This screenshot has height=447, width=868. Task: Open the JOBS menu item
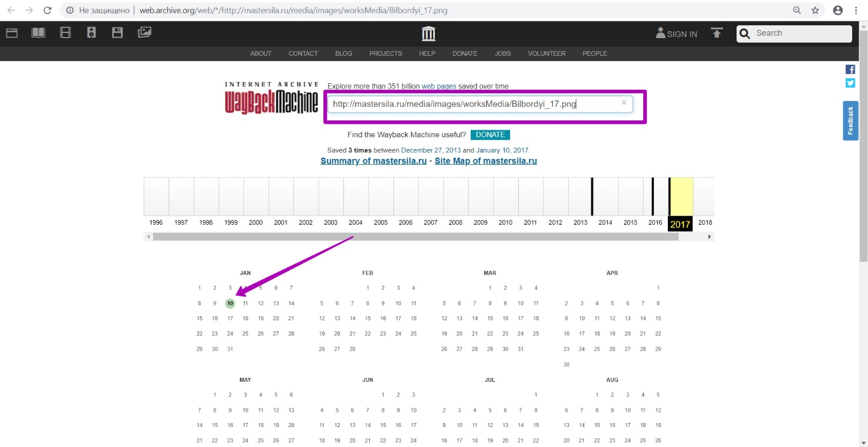[503, 53]
